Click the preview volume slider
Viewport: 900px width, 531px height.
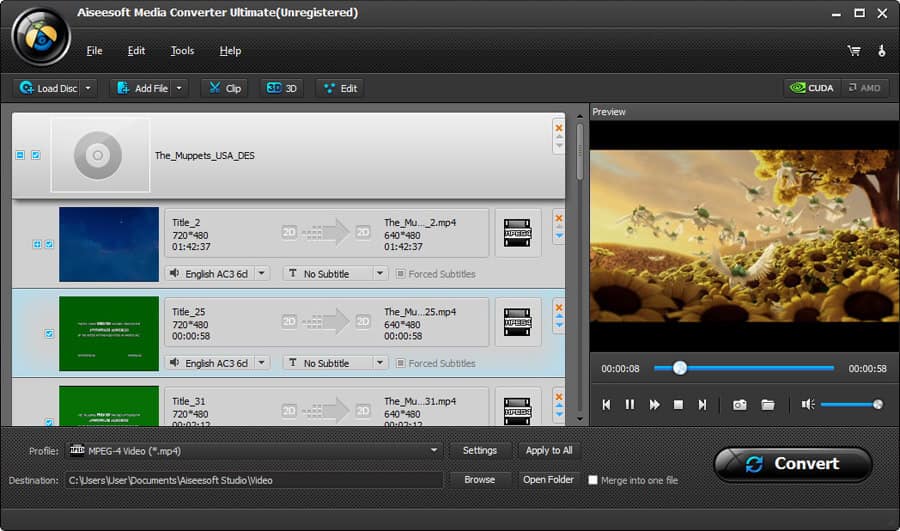click(x=851, y=405)
